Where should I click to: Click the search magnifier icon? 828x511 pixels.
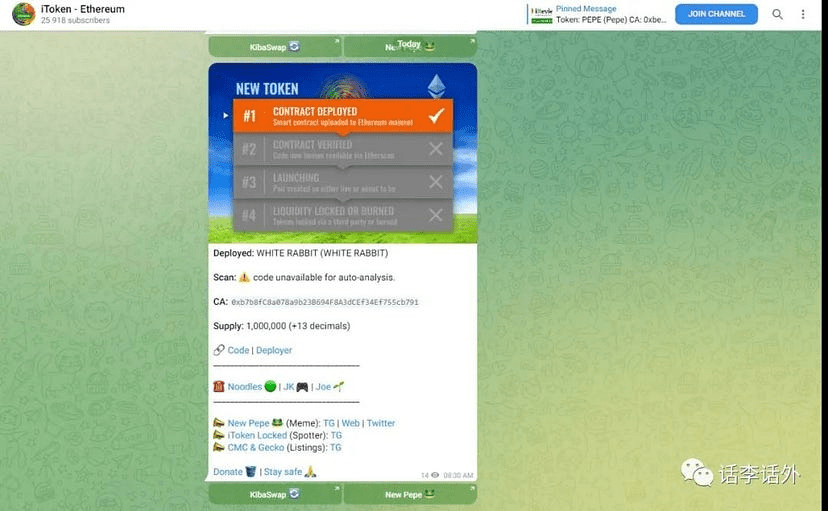777,14
